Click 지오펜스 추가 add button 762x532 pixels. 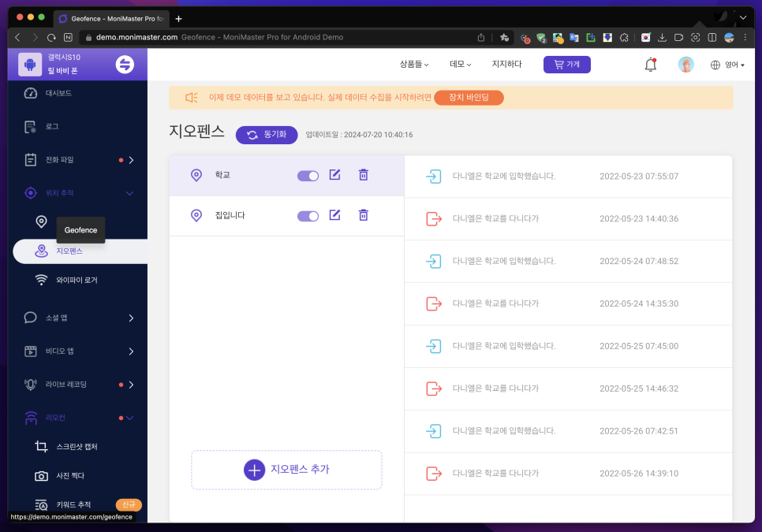tap(286, 470)
